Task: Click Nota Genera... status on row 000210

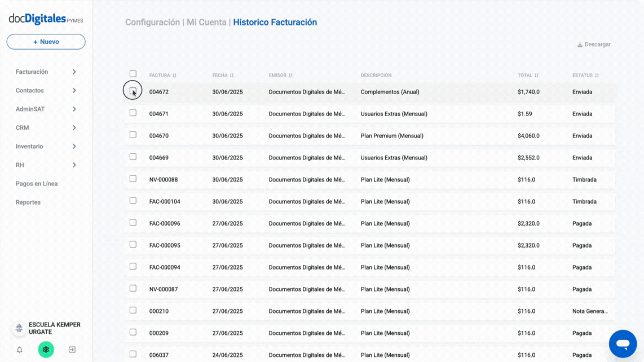Action: pyautogui.click(x=590, y=311)
